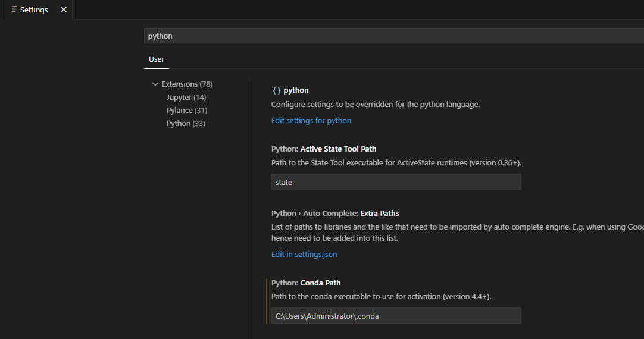The height and width of the screenshot is (339, 644).
Task: Click the settings search box containing 'python'
Action: [393, 36]
